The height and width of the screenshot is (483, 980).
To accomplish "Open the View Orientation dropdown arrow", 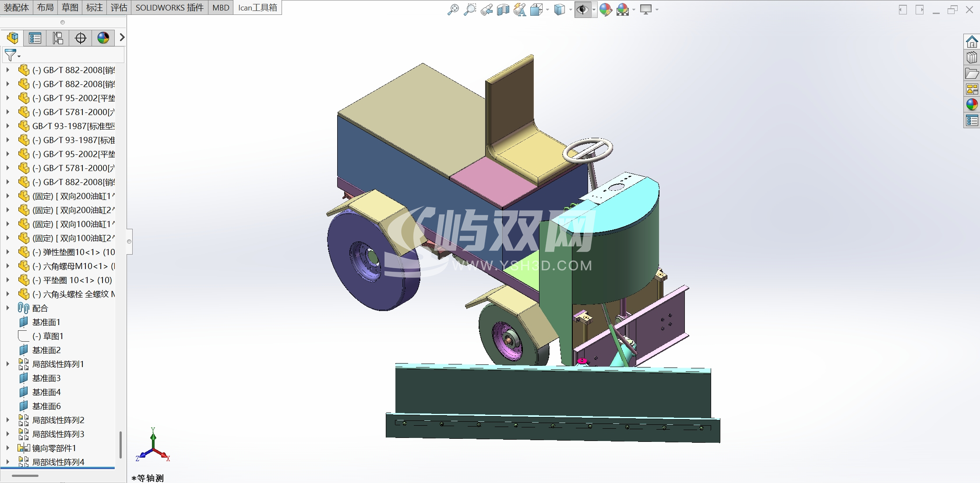I will click(547, 10).
